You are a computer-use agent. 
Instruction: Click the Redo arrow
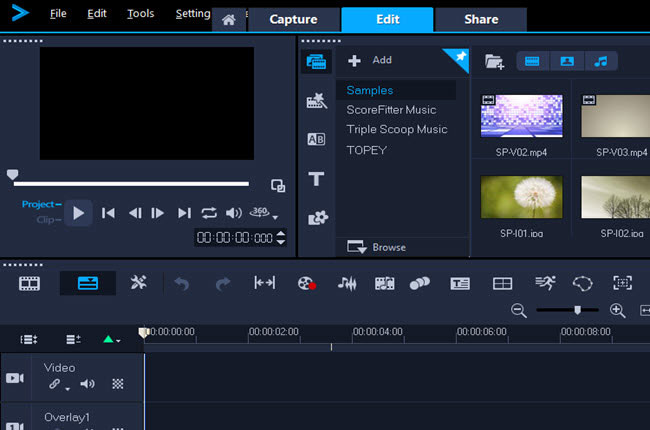[x=223, y=284]
